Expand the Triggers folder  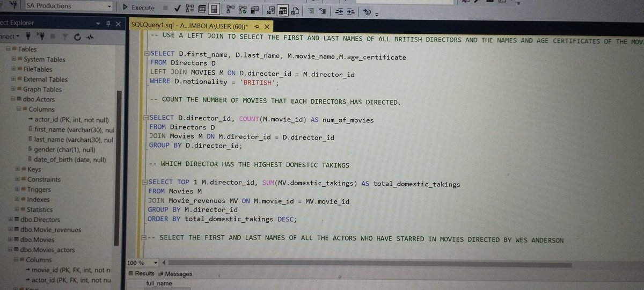(18, 189)
